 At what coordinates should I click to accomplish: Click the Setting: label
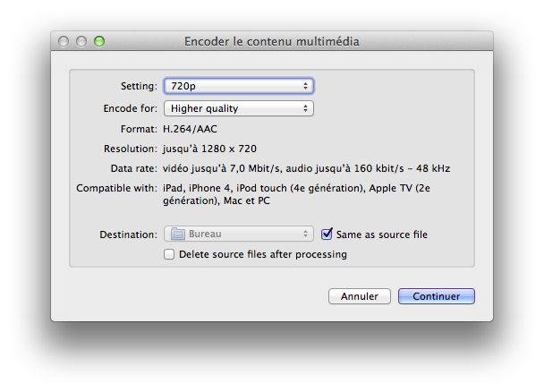pyautogui.click(x=138, y=87)
